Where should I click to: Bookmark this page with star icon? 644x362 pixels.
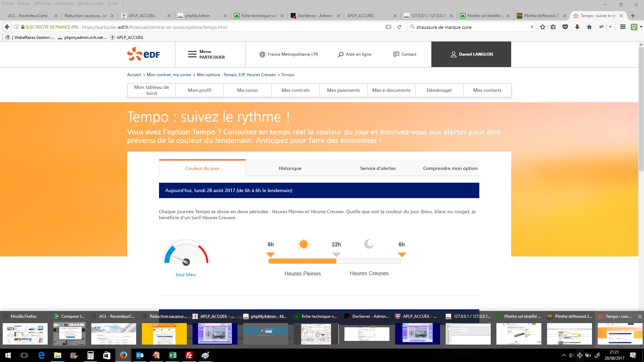[543, 27]
